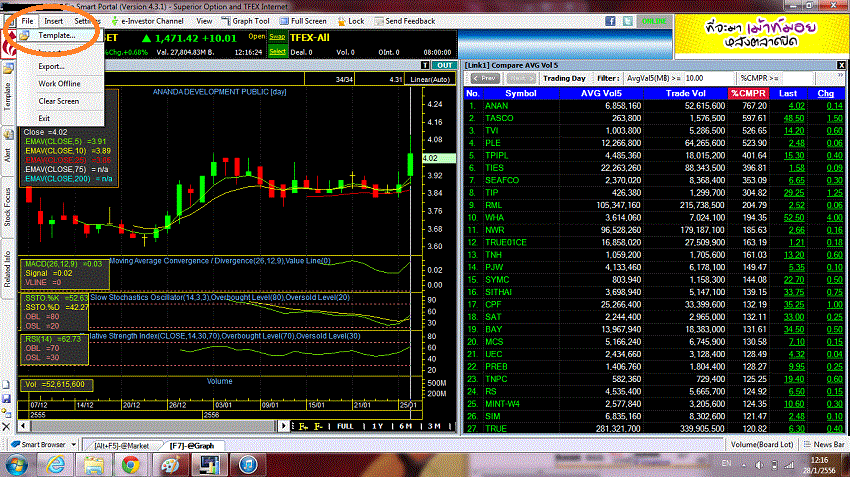Viewport: 850px width, 477px height.
Task: Click the %CMPR filter input field
Action: point(797,79)
